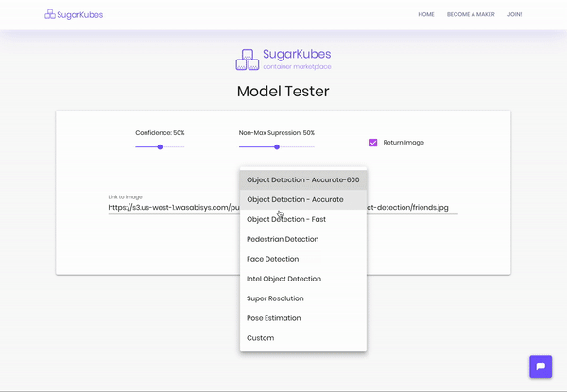The height and width of the screenshot is (392, 567).
Task: Choose Object Detection - Accurate option
Action: click(x=303, y=200)
